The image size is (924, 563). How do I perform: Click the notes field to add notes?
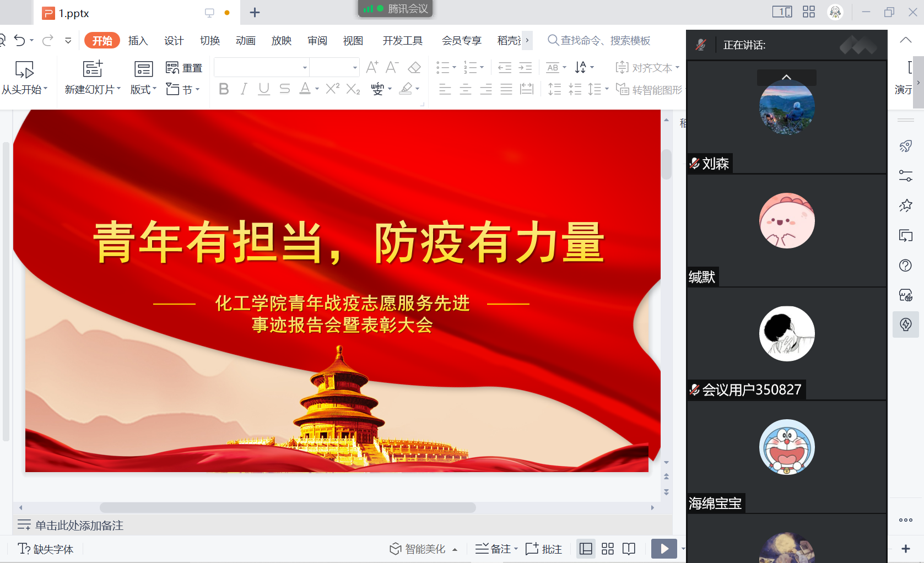point(79,526)
